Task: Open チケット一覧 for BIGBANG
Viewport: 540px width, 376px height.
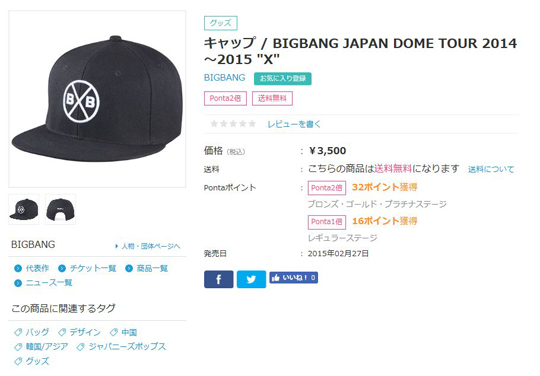Action: point(87,268)
